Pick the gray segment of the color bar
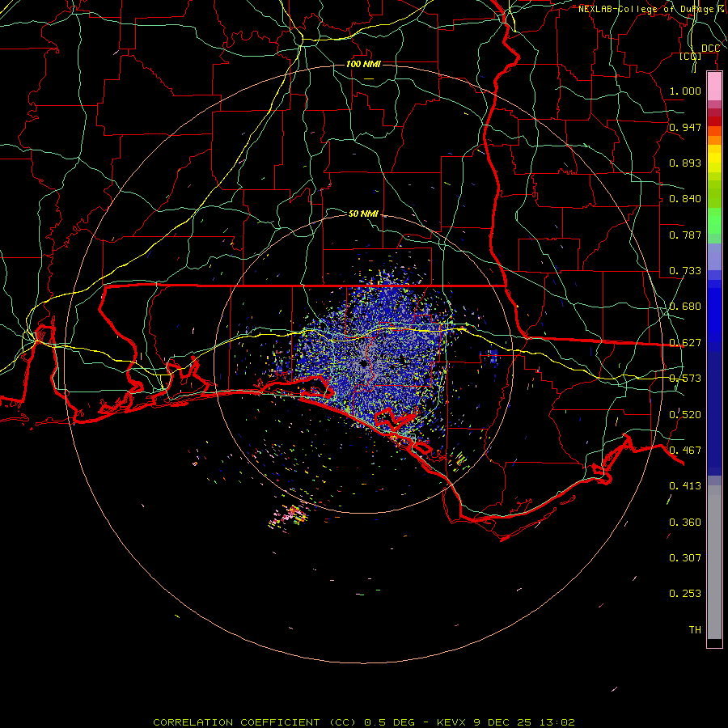The image size is (728, 728). [x=714, y=562]
